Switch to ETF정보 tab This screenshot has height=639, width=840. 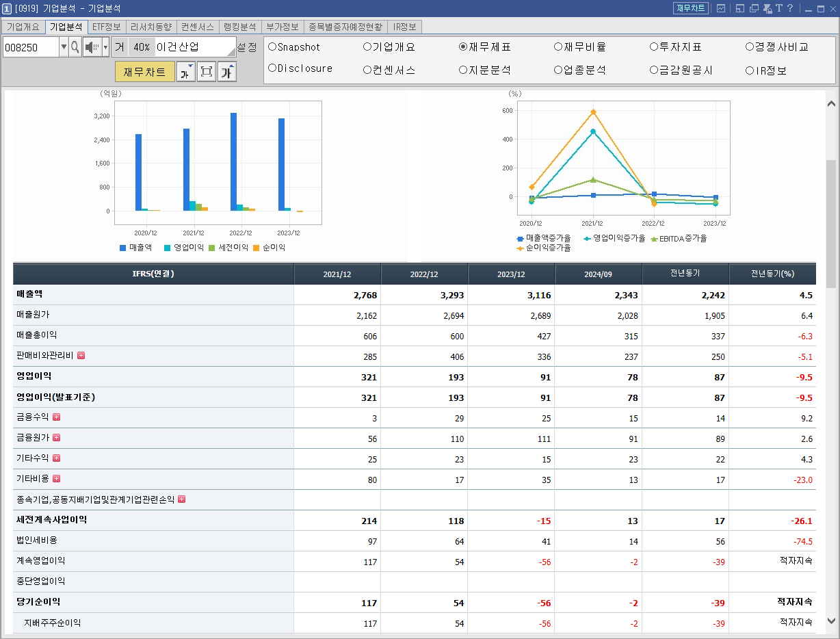[107, 27]
